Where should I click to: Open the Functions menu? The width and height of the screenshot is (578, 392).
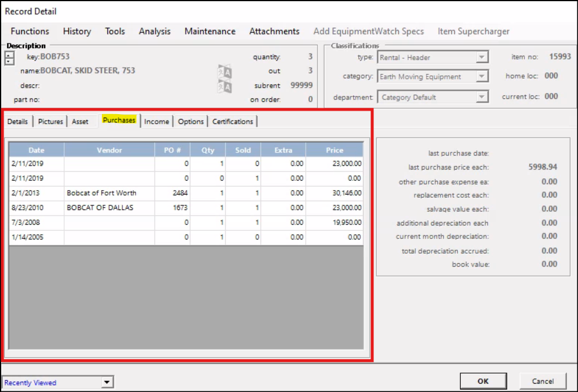30,31
